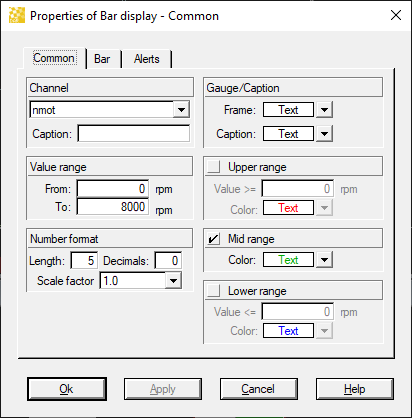Open the nmot channel dropdown

pyautogui.click(x=181, y=110)
